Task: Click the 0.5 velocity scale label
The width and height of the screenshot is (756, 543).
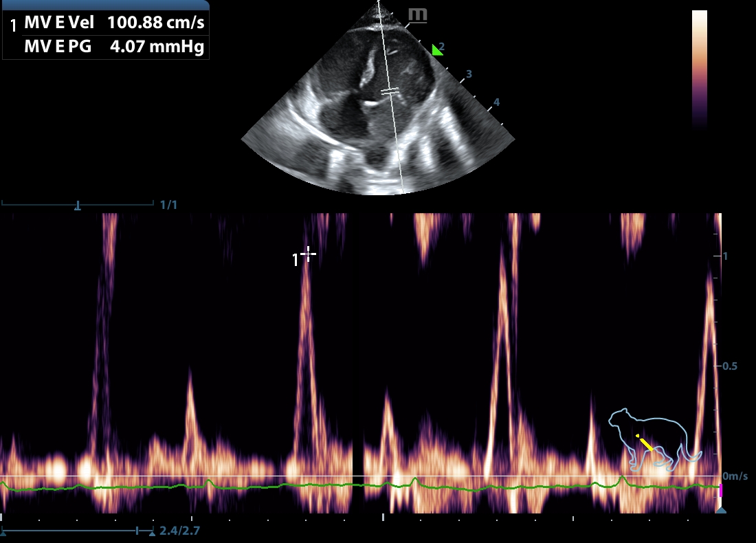Action: tap(731, 366)
